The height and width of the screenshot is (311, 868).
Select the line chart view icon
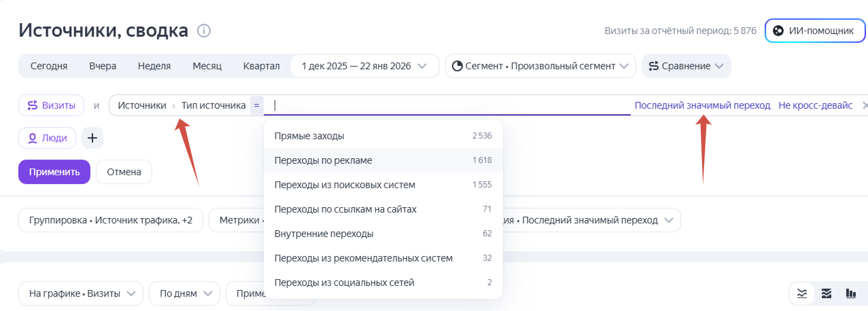coord(802,293)
